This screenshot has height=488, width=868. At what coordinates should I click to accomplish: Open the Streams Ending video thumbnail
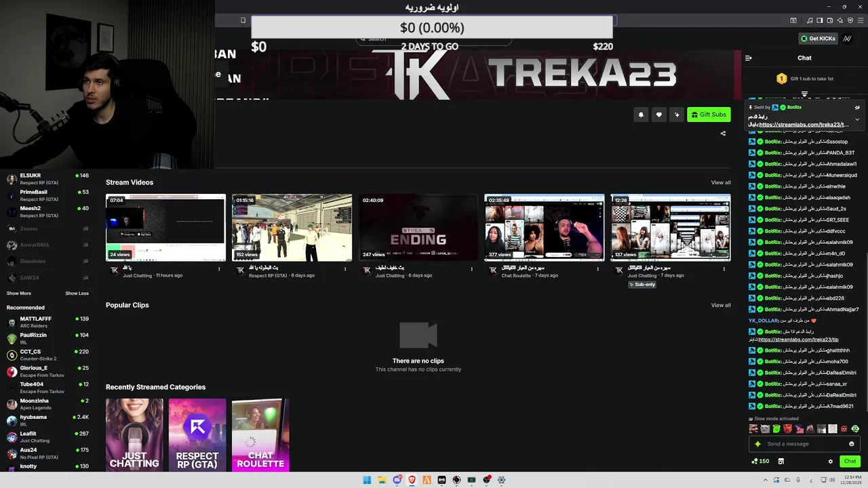[x=418, y=228]
